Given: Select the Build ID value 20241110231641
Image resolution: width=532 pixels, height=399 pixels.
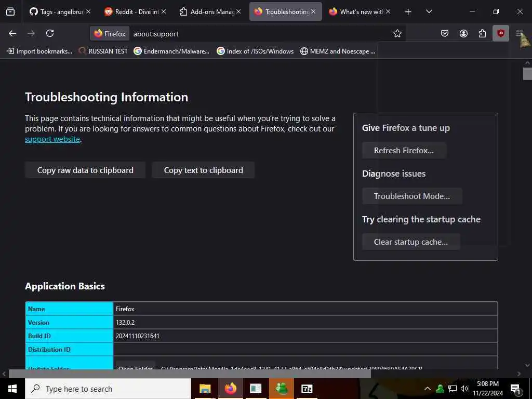Looking at the screenshot, I should pos(137,336).
